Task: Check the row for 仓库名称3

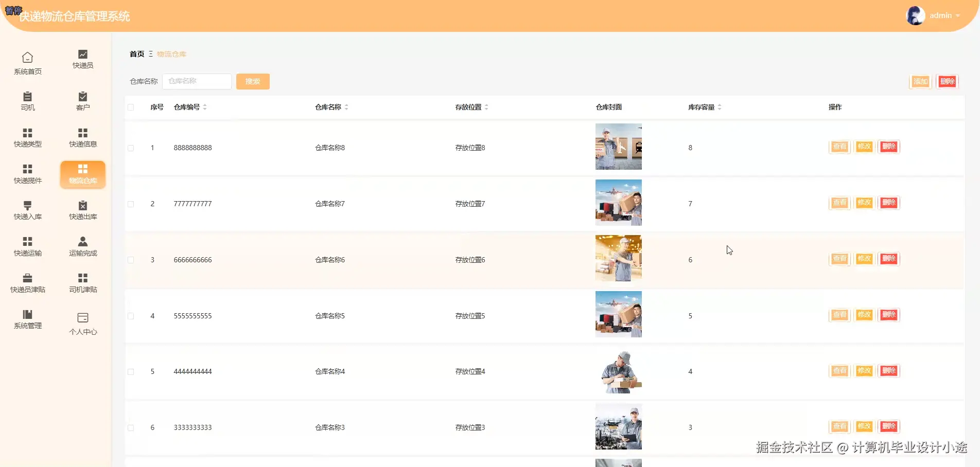Action: [x=131, y=428]
